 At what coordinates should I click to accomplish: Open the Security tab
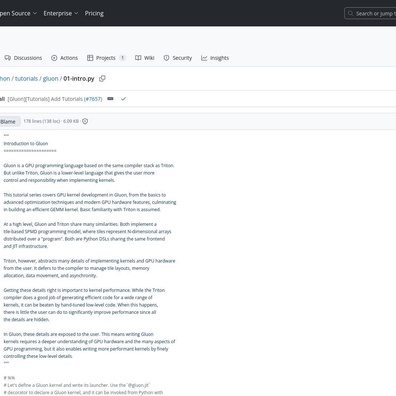pyautogui.click(x=178, y=58)
